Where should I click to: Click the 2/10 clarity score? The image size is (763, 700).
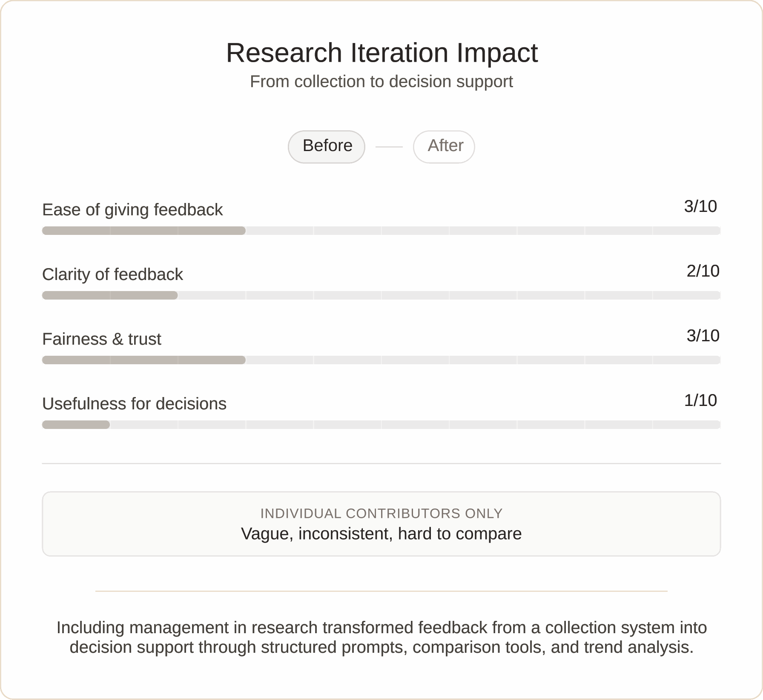point(703,271)
